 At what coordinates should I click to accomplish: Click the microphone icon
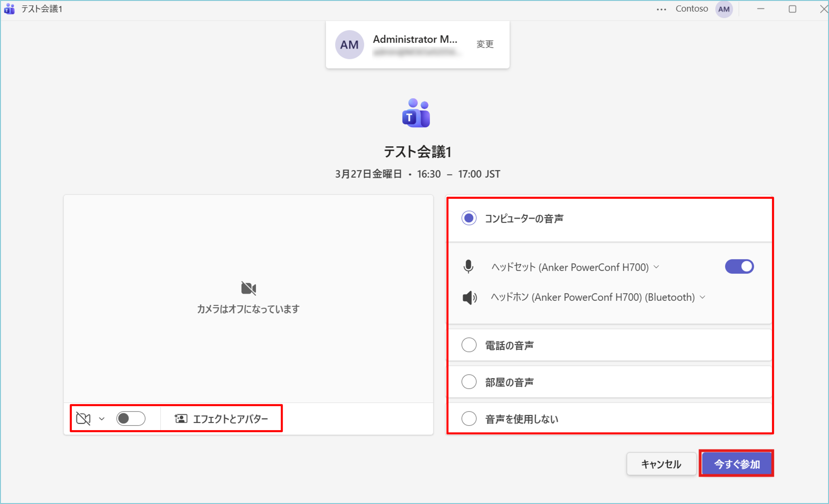coord(468,267)
